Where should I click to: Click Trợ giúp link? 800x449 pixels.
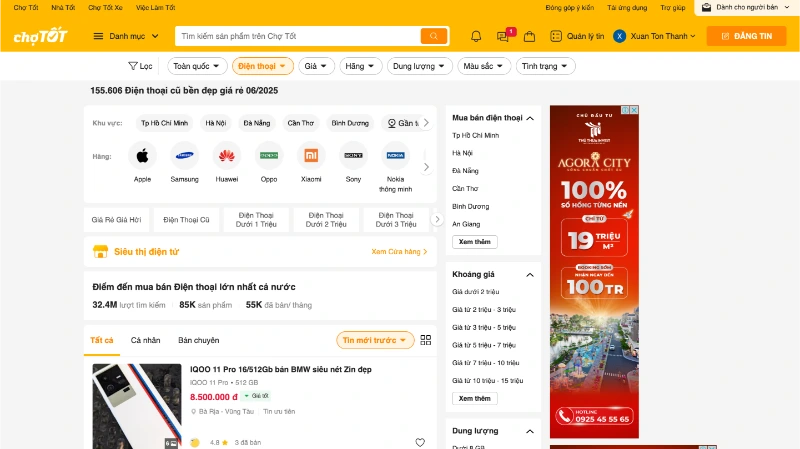(672, 8)
